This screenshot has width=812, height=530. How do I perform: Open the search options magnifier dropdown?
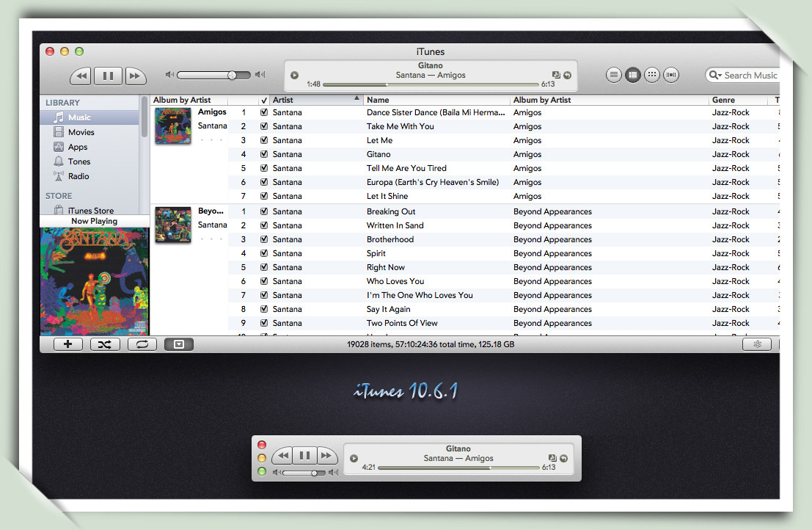pos(715,75)
